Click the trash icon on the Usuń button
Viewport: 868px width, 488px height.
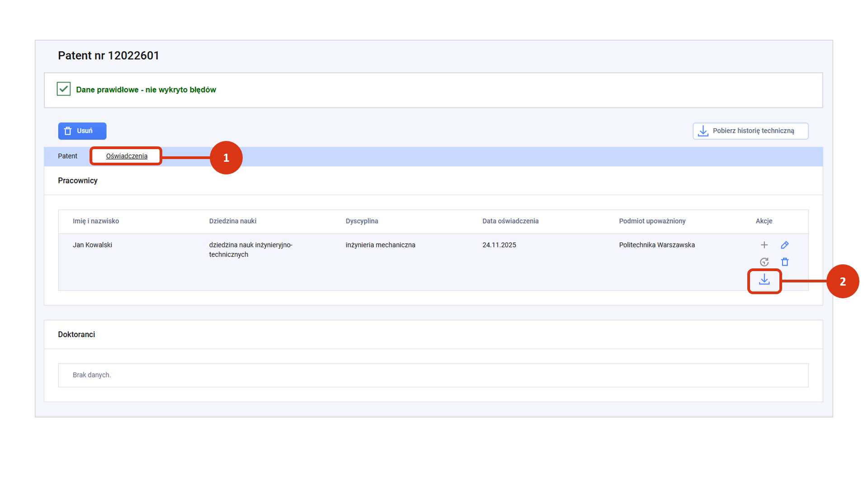coord(68,131)
